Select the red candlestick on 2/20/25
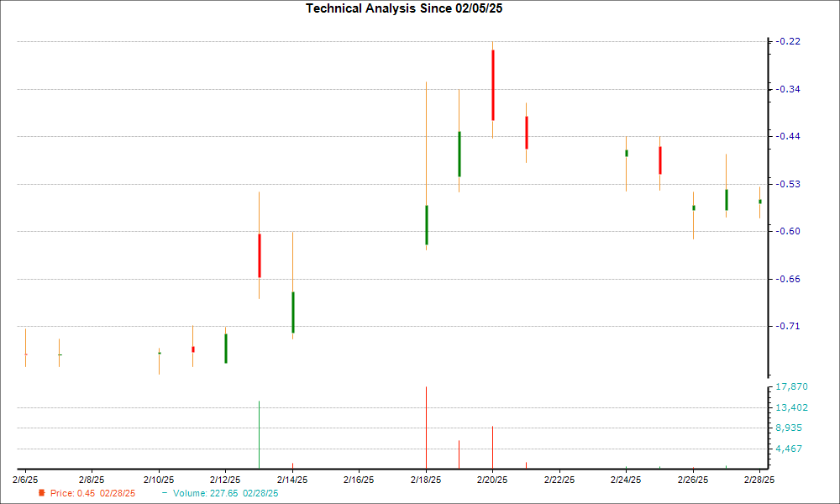 [493, 85]
